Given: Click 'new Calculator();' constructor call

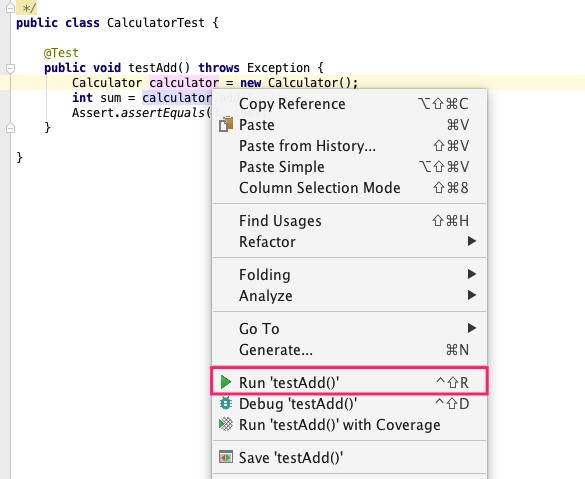Looking at the screenshot, I should [299, 82].
